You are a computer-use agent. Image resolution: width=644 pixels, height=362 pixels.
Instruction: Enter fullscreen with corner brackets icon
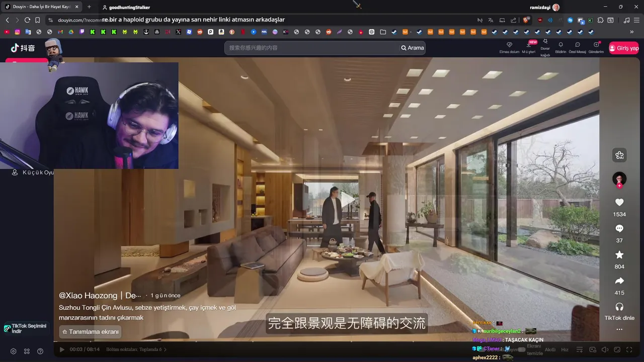629,349
